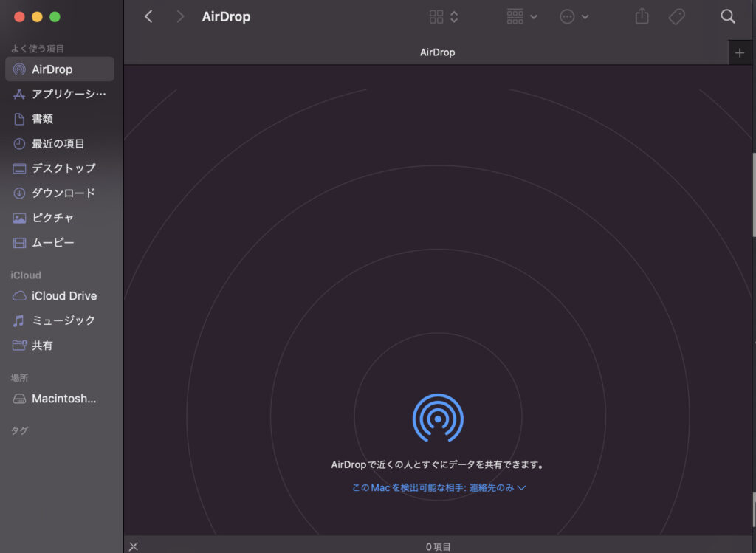The height and width of the screenshot is (553, 756).
Task: Click the ミュージック music note icon
Action: pyautogui.click(x=18, y=320)
